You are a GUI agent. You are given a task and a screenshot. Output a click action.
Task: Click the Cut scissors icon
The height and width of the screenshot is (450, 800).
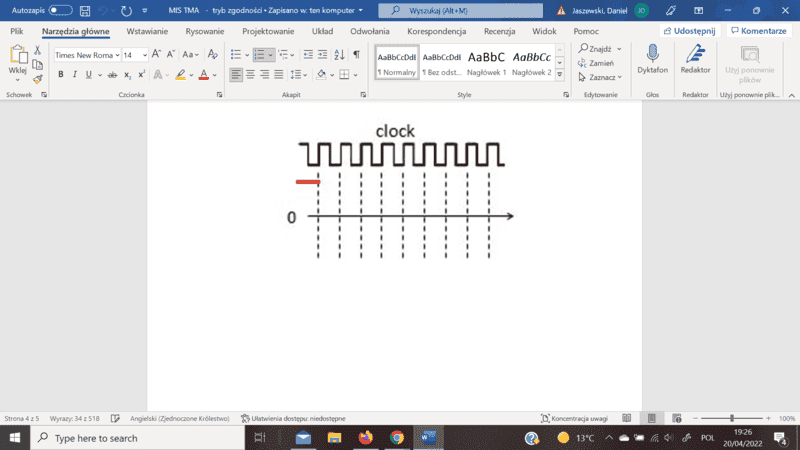tap(37, 49)
